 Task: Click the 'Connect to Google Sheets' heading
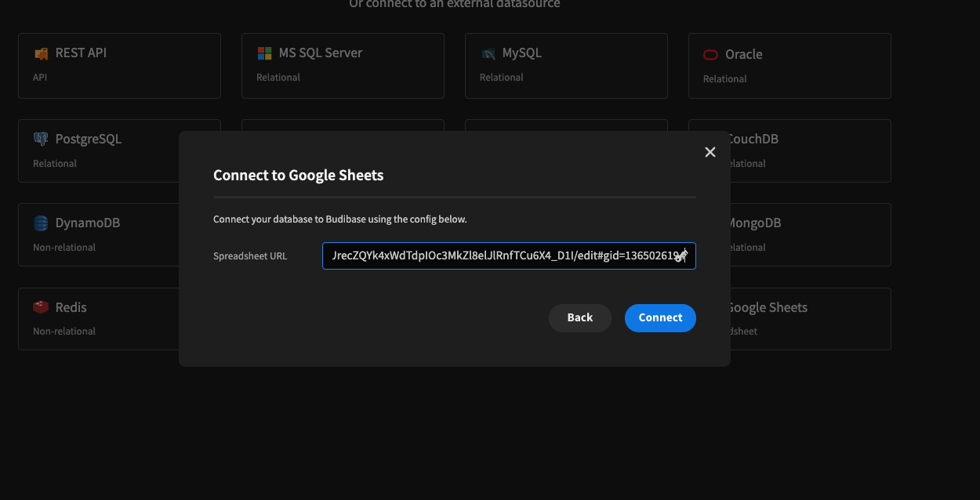(299, 175)
